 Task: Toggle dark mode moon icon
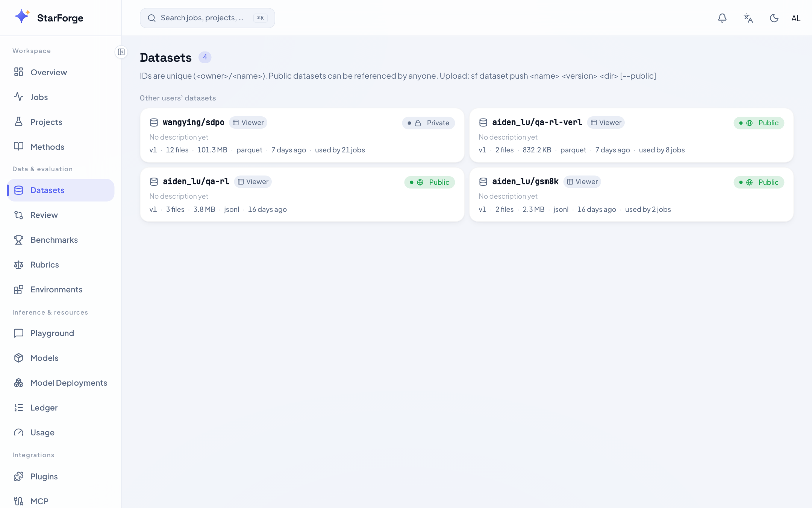coord(774,18)
